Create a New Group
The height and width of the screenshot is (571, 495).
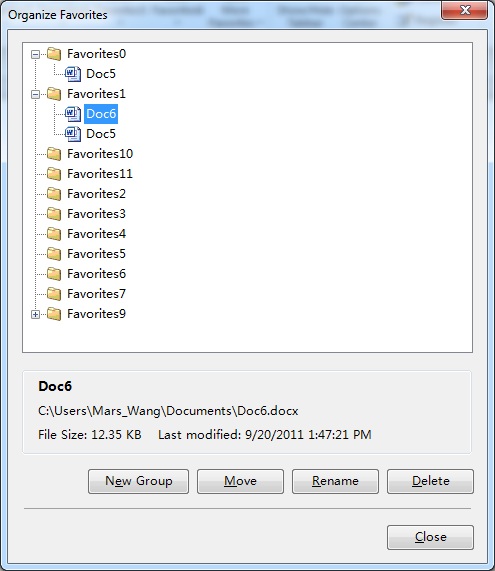138,481
